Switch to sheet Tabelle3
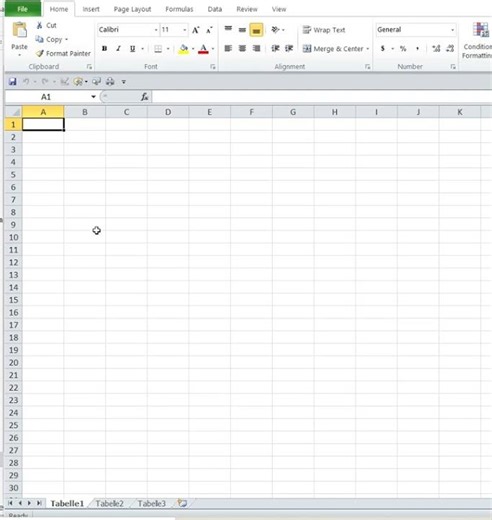This screenshot has width=492, height=520. click(x=152, y=503)
